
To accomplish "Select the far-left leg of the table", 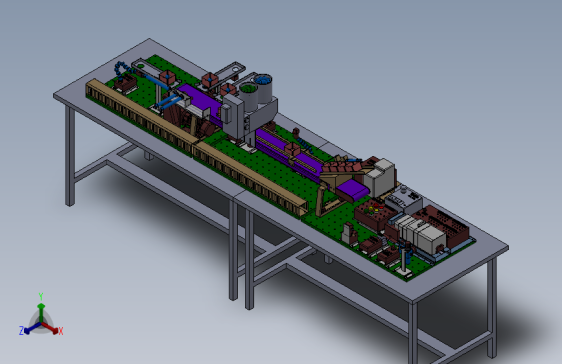I will pyautogui.click(x=70, y=154).
